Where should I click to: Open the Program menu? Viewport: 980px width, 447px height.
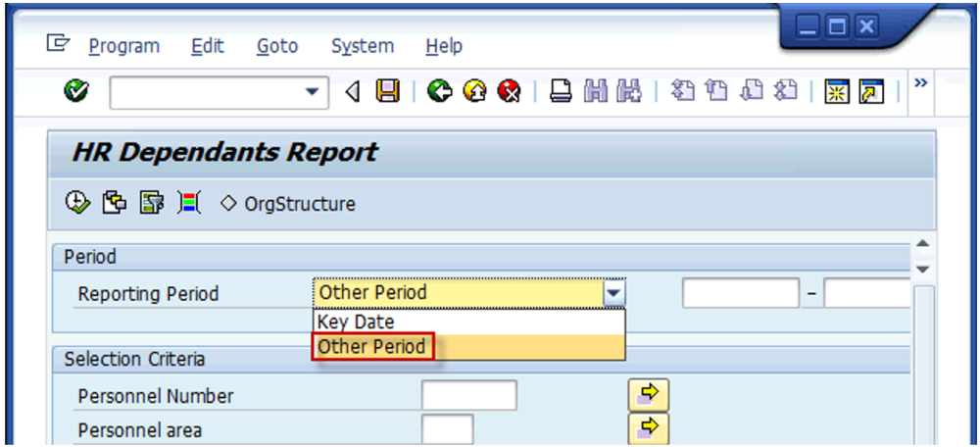click(x=123, y=46)
